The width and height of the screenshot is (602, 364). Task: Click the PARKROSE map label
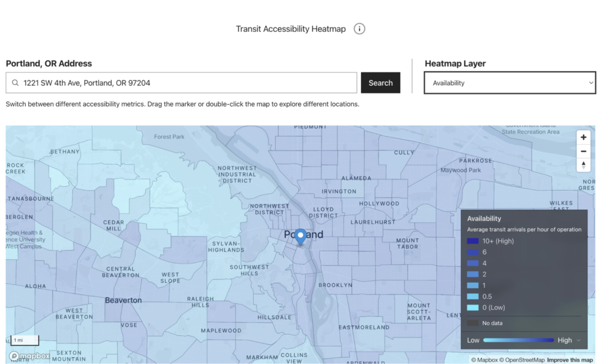point(475,161)
